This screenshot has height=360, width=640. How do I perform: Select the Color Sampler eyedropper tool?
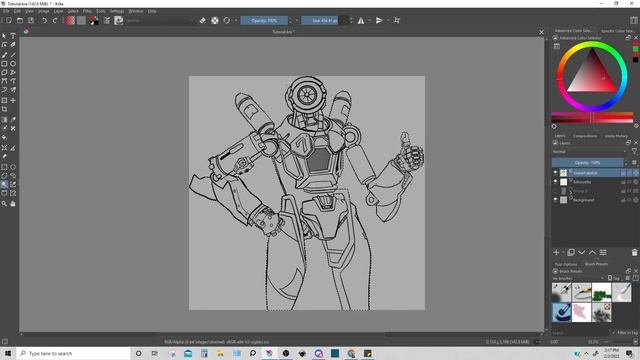pyautogui.click(x=13, y=120)
